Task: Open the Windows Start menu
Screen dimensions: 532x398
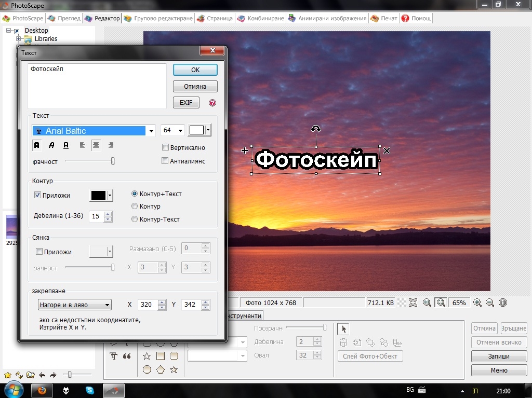Action: [x=13, y=390]
